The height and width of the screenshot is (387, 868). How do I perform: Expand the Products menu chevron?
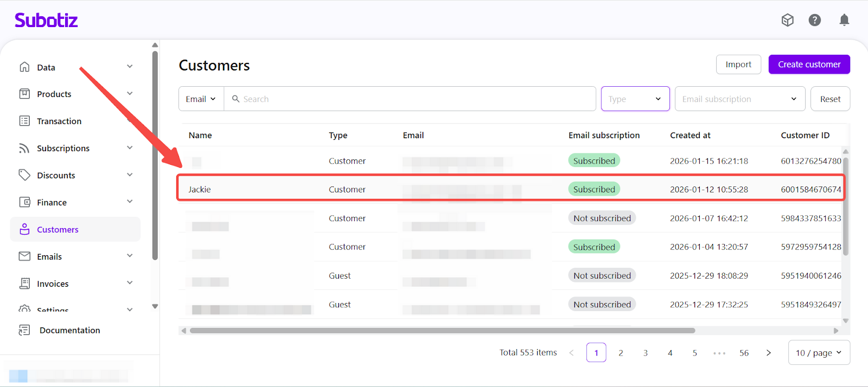coord(130,94)
